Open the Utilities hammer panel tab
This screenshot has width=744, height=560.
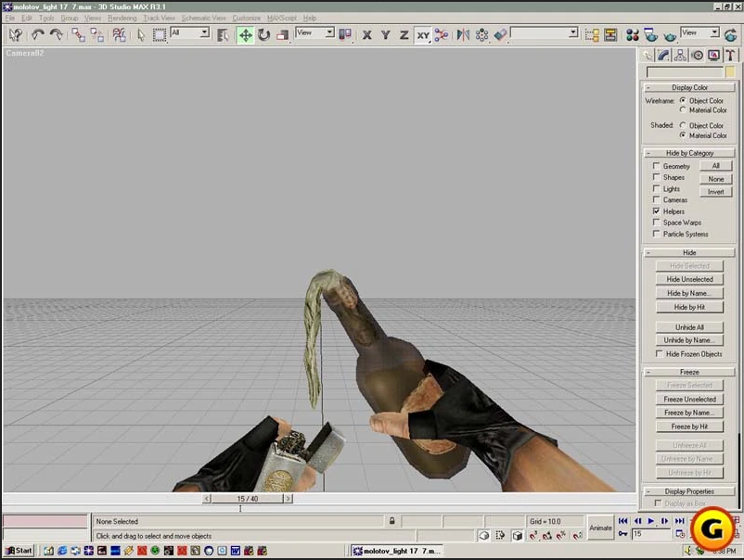click(730, 56)
